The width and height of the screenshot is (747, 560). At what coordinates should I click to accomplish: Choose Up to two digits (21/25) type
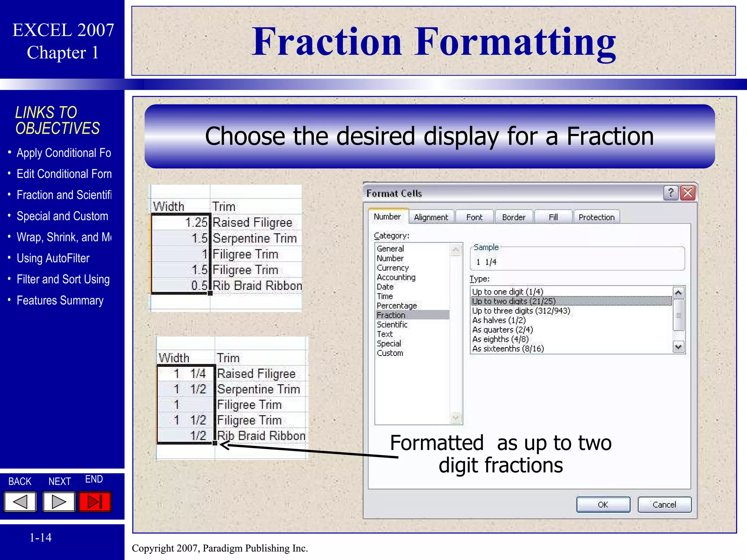click(572, 301)
